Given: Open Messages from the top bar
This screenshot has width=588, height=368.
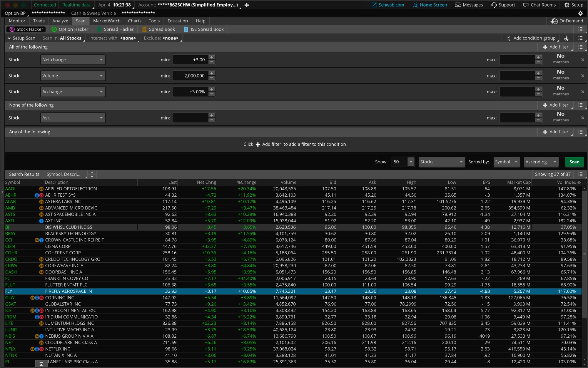Looking at the screenshot, I should tap(469, 5).
